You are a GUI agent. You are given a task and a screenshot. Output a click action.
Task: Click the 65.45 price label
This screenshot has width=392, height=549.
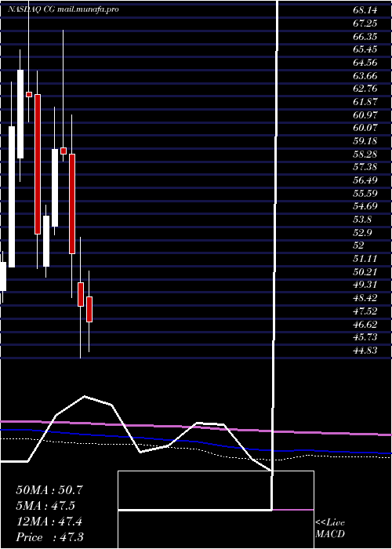coord(365,49)
